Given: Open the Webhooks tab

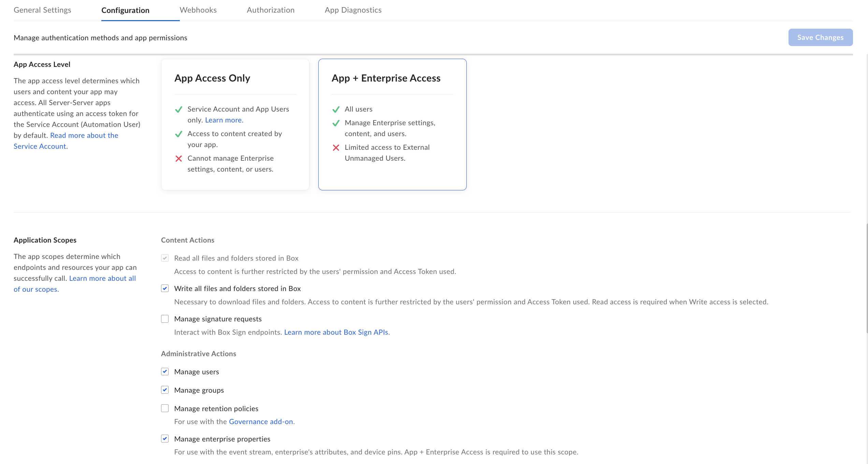Looking at the screenshot, I should click(198, 10).
